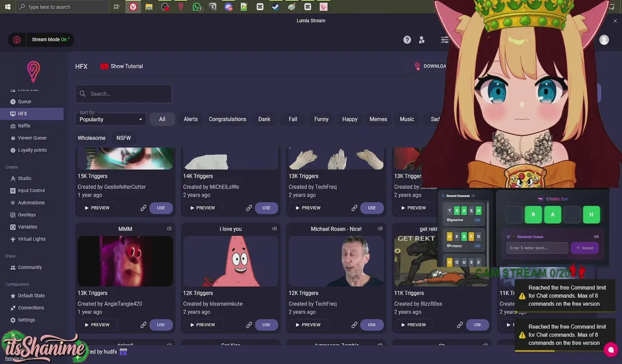Viewport: 622px width, 364px height.
Task: Toggle Stream Mode On switch
Action: (x=51, y=39)
